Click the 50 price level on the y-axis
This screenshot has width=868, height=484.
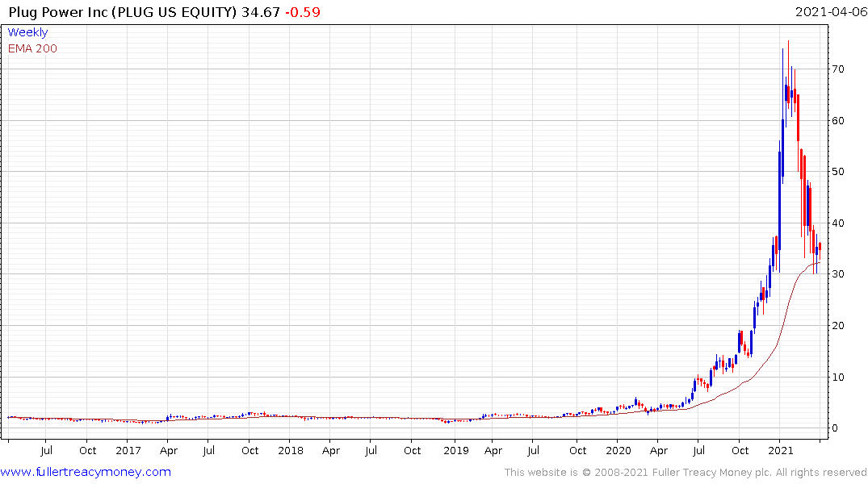pos(840,172)
